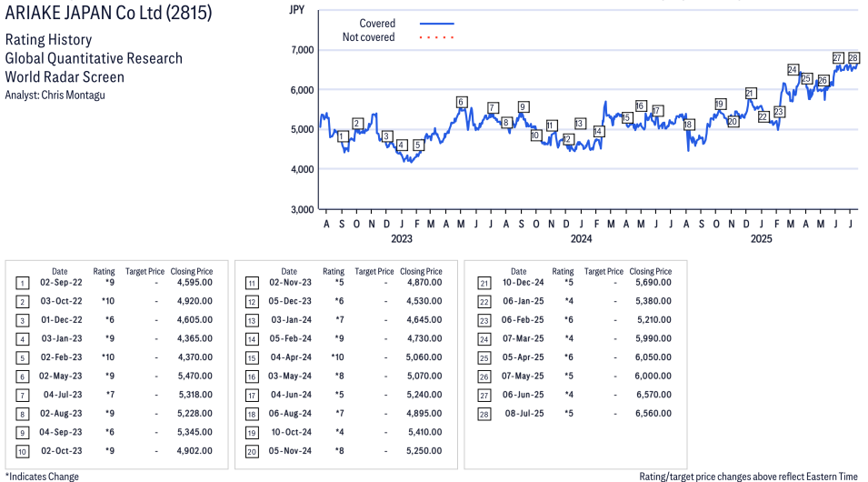Click closing price 5,470.00
This screenshot has width=868, height=482.
[x=195, y=377]
